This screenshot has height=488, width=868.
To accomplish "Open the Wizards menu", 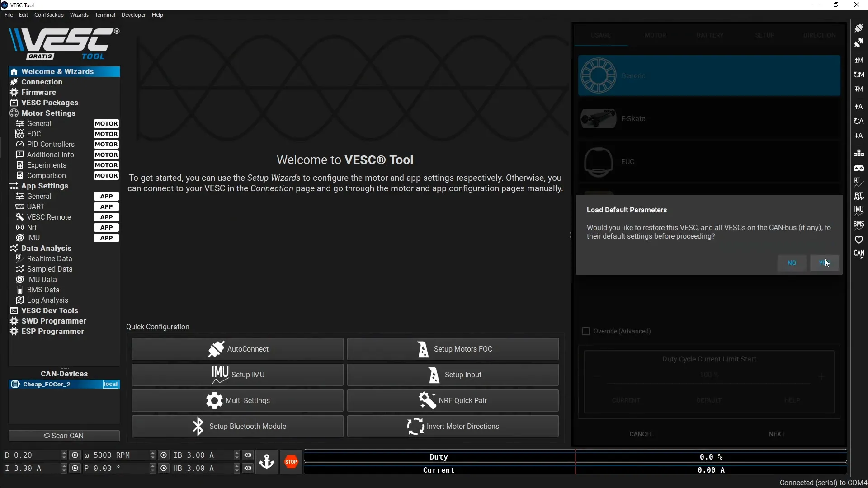I will 79,15.
